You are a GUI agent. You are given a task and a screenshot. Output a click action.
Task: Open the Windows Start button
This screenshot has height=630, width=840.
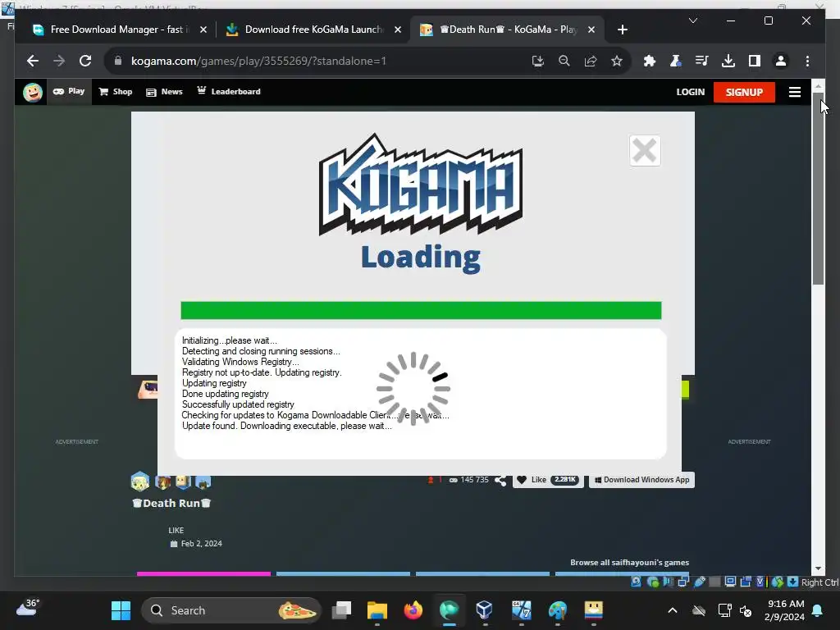tap(121, 610)
